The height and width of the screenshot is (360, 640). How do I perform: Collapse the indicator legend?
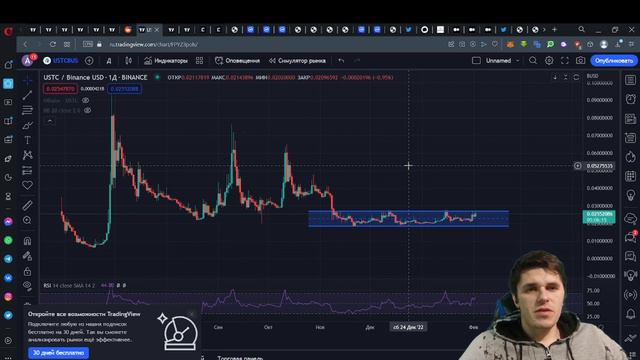click(x=49, y=121)
